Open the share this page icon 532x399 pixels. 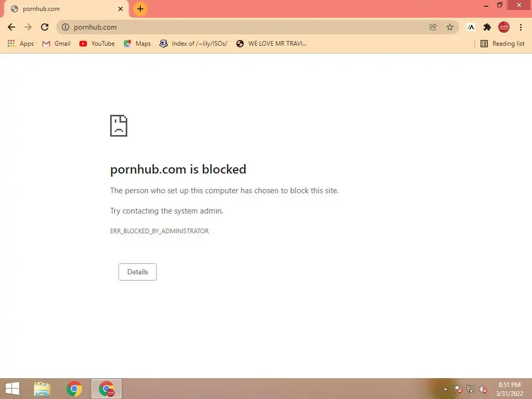433,27
